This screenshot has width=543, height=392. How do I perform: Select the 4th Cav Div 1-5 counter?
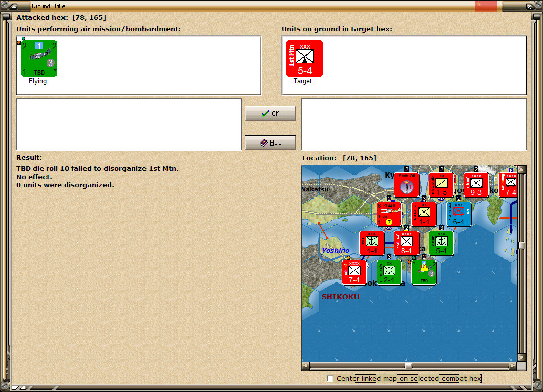tap(441, 185)
